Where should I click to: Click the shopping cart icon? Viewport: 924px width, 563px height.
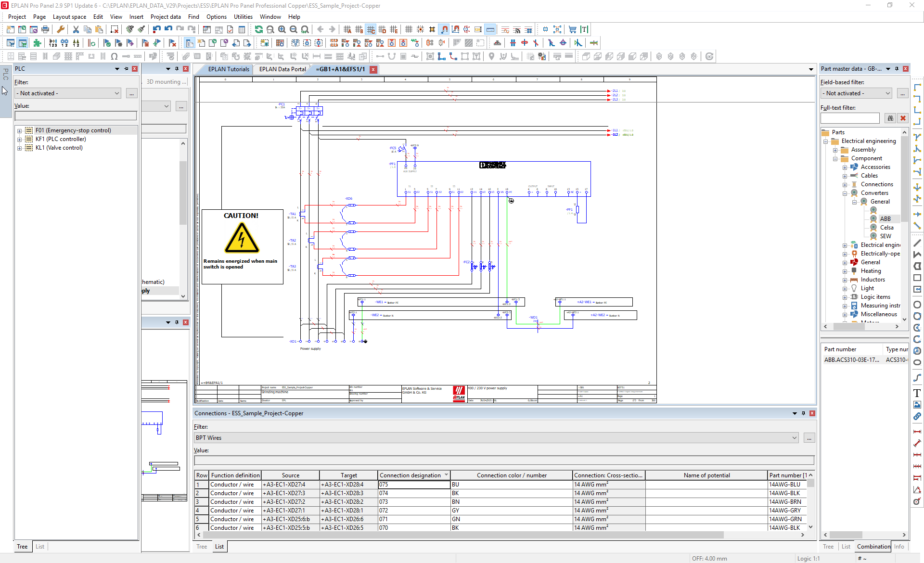pos(572,30)
